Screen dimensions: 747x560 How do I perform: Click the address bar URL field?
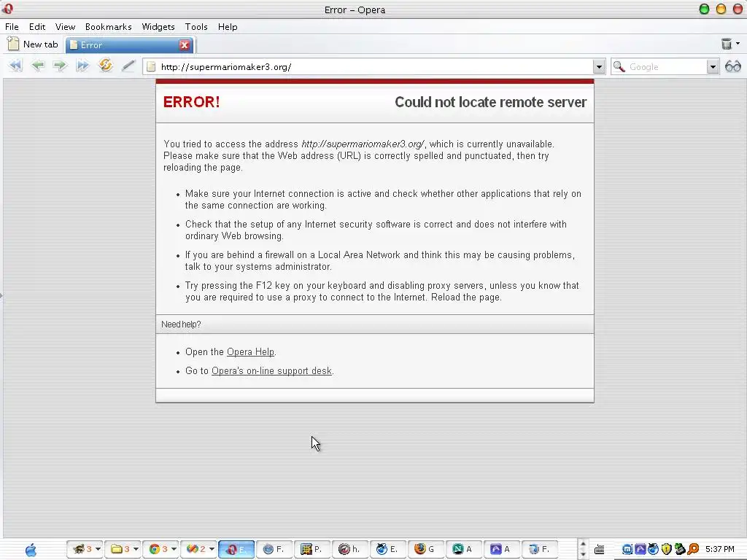pos(374,66)
